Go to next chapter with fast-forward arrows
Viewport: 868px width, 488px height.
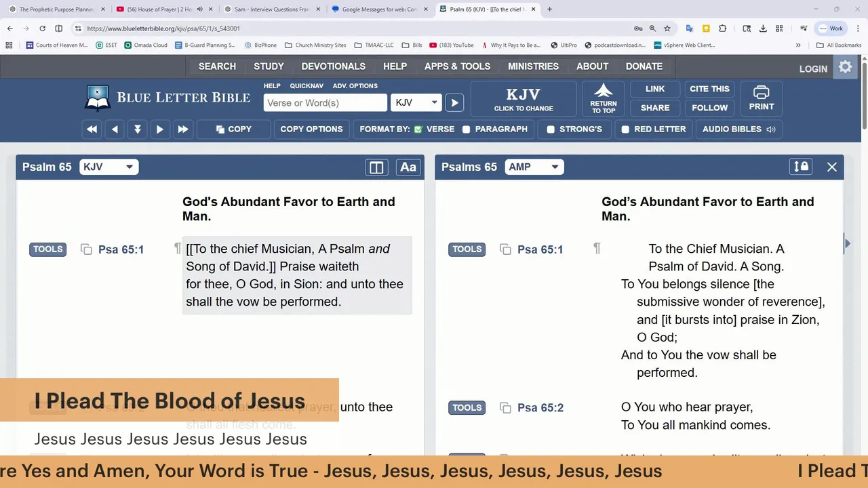pos(182,129)
